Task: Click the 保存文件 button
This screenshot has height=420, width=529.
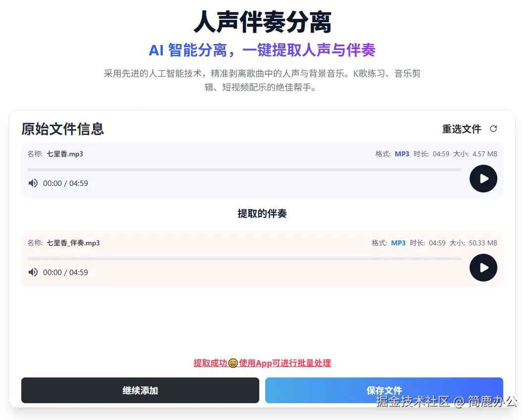Action: 384,390
